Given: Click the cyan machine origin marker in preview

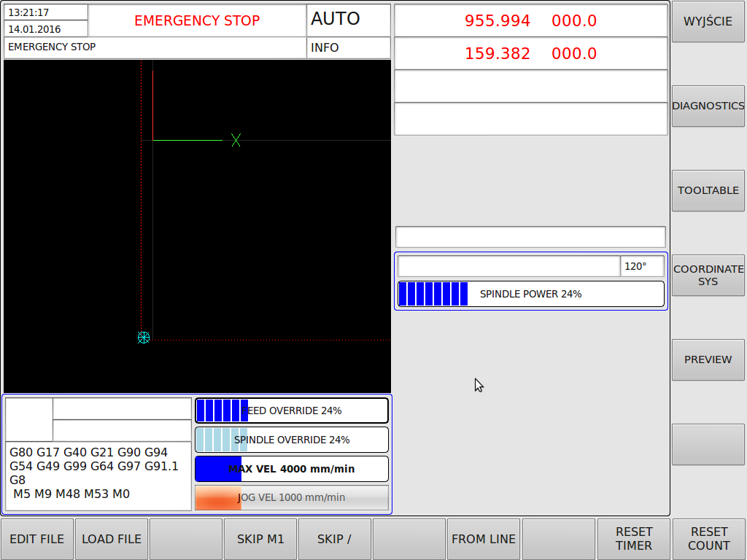Looking at the screenshot, I should point(144,338).
